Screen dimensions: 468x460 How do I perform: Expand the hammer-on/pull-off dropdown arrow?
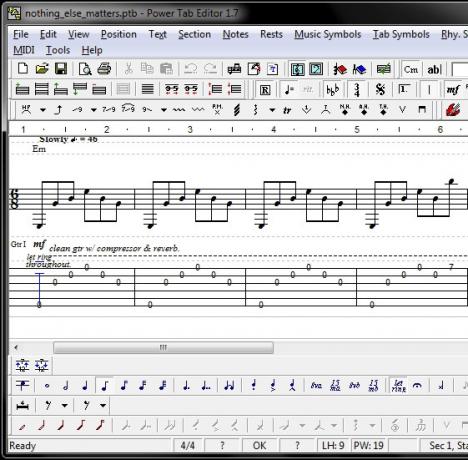click(x=43, y=110)
